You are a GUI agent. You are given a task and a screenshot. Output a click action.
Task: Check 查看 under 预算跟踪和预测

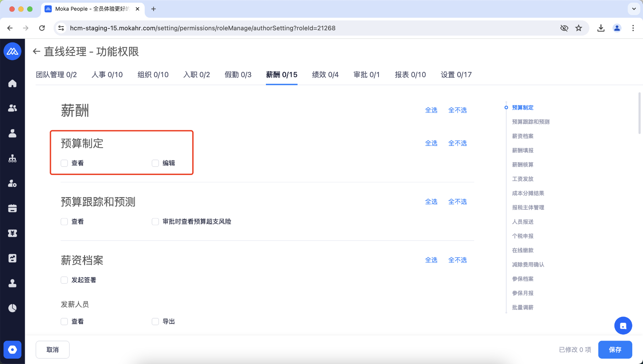[x=64, y=221]
